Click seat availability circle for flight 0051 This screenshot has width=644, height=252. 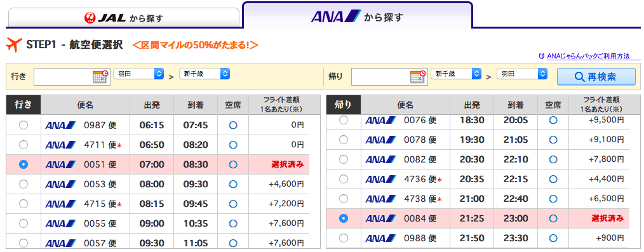pyautogui.click(x=233, y=164)
